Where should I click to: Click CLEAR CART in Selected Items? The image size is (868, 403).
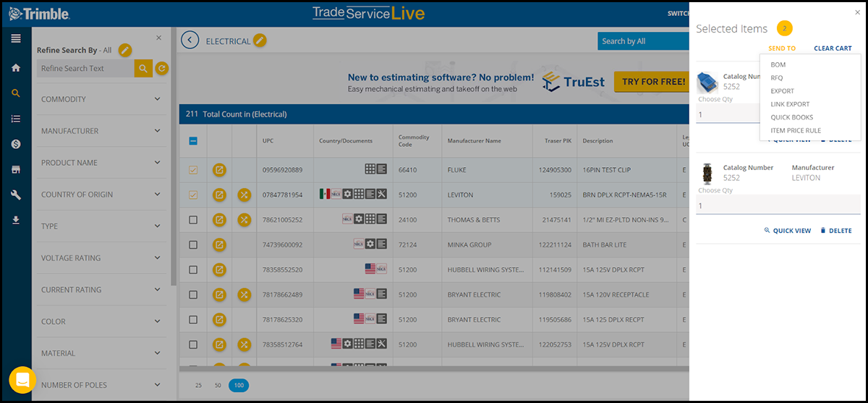click(833, 48)
